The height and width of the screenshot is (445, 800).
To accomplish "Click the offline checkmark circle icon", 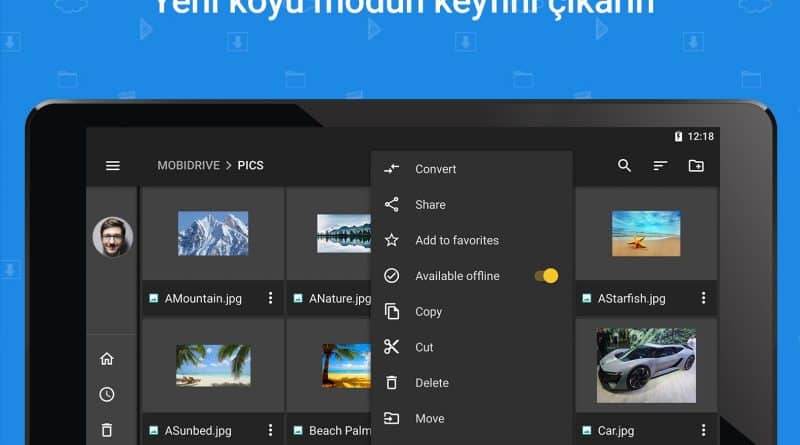I will pos(391,276).
